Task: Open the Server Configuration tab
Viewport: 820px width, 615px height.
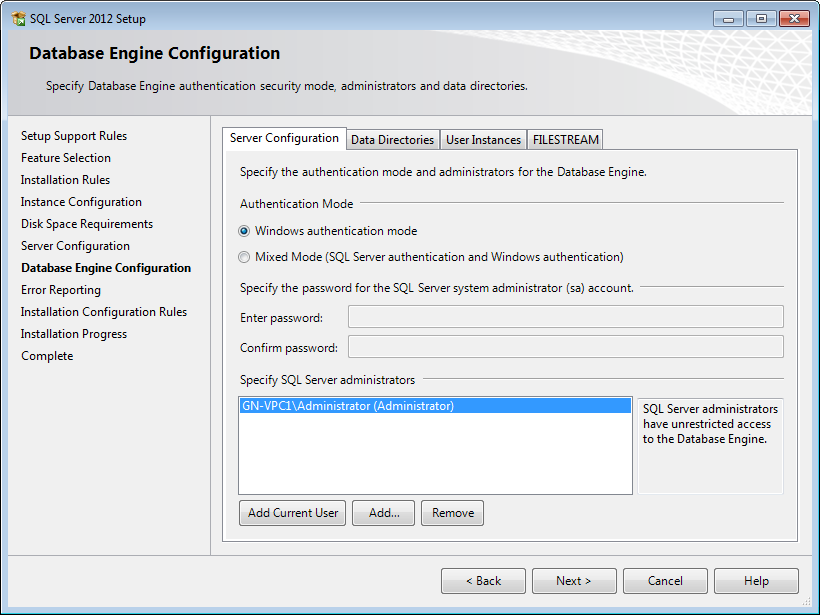Action: pyautogui.click(x=284, y=139)
